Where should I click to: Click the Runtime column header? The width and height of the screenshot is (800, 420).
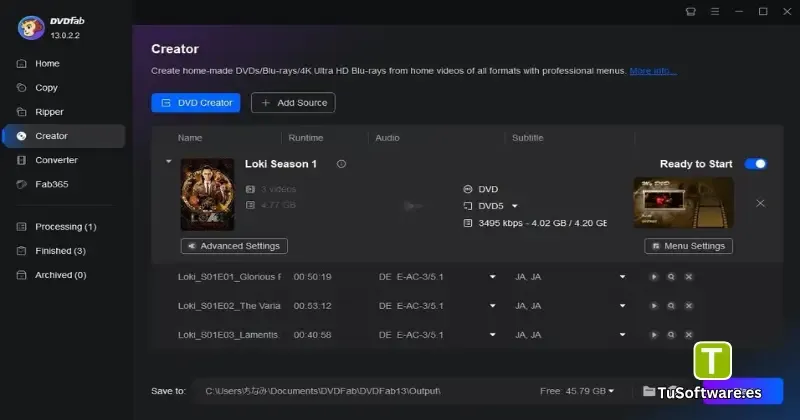pyautogui.click(x=306, y=138)
